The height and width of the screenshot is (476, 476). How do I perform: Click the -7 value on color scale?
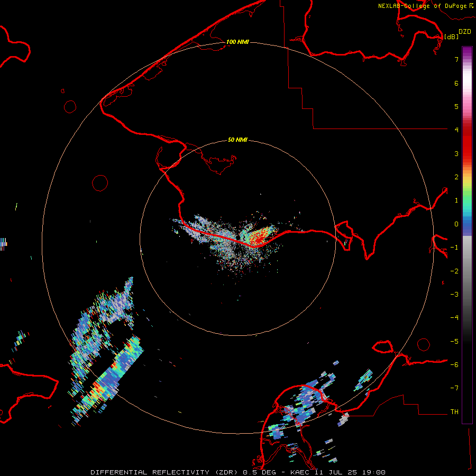tap(454, 388)
